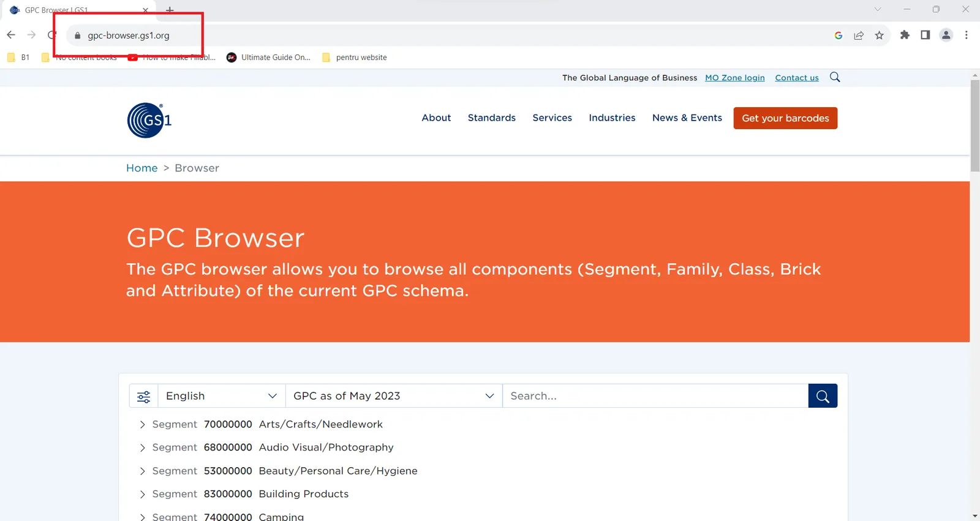Image resolution: width=980 pixels, height=521 pixels.
Task: Go to the Home breadcrumb link
Action: pyautogui.click(x=142, y=168)
